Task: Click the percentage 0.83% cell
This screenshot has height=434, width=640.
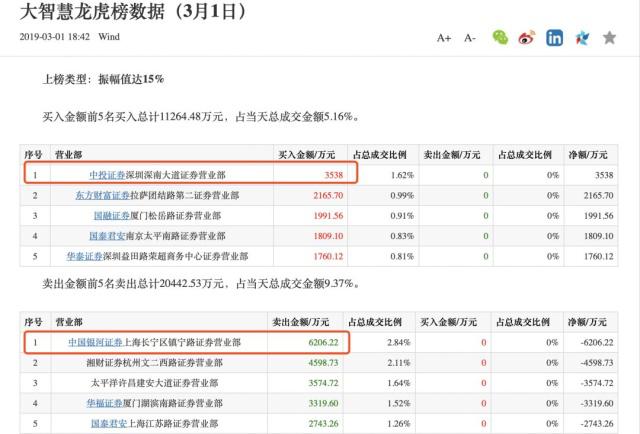Action: [402, 236]
